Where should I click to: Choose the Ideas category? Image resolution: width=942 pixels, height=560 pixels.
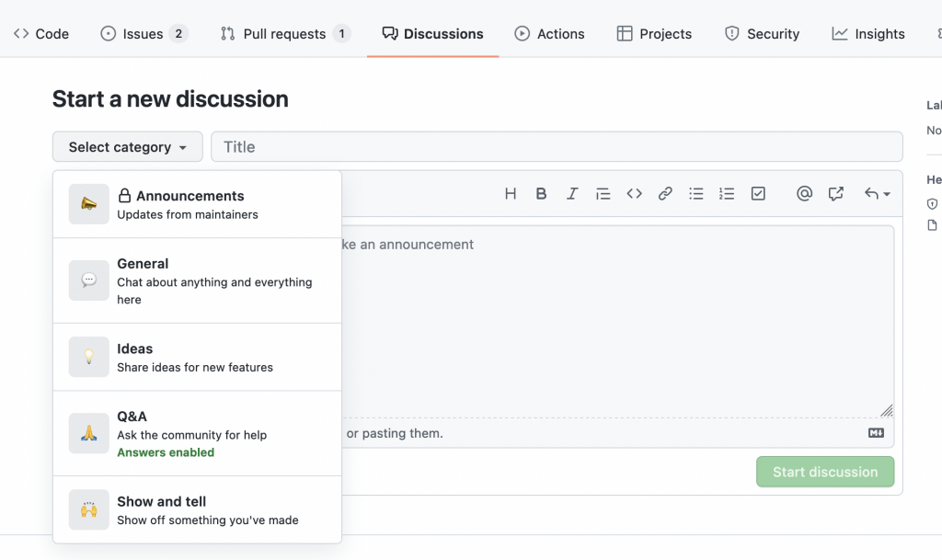(x=197, y=357)
